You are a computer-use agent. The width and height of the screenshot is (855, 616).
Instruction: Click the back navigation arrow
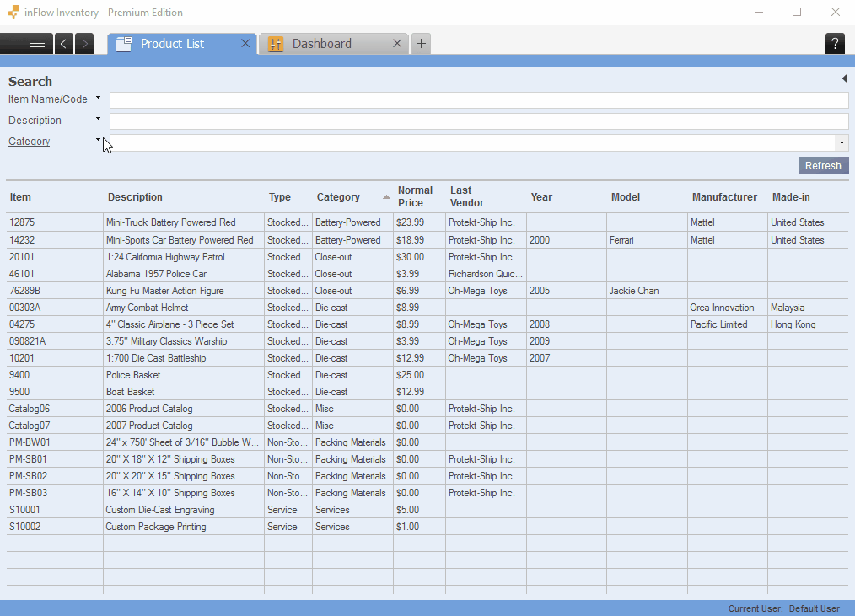tap(64, 44)
